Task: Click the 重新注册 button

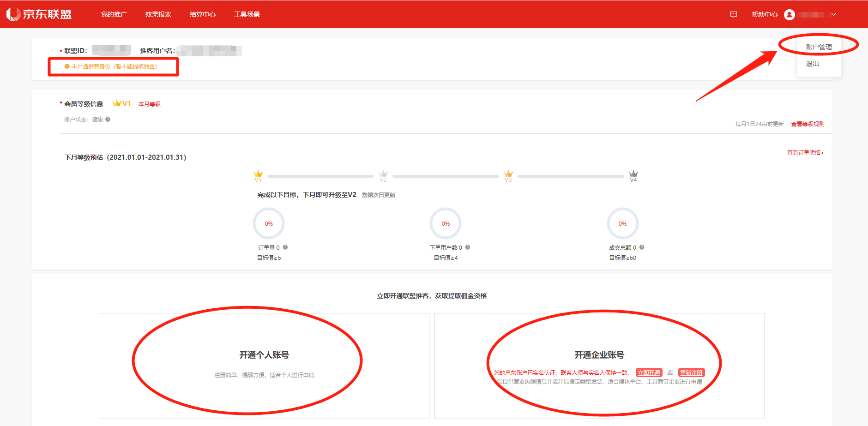Action: tap(691, 372)
